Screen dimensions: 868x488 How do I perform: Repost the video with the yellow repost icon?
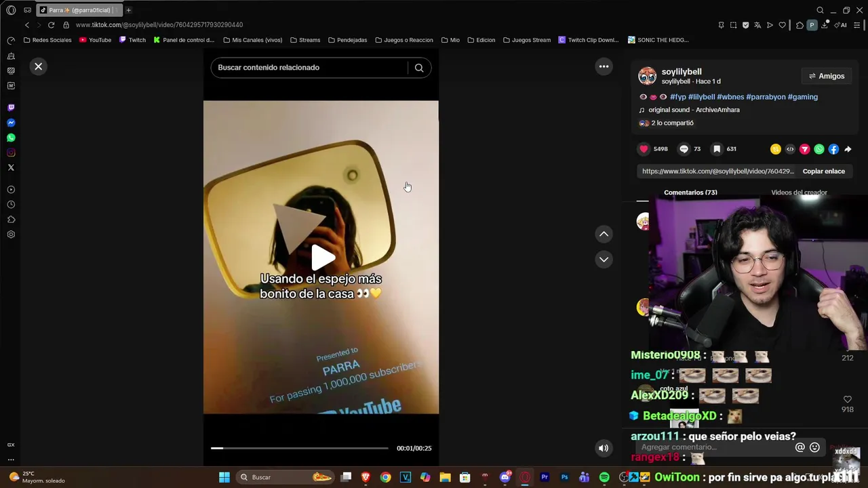tap(775, 149)
